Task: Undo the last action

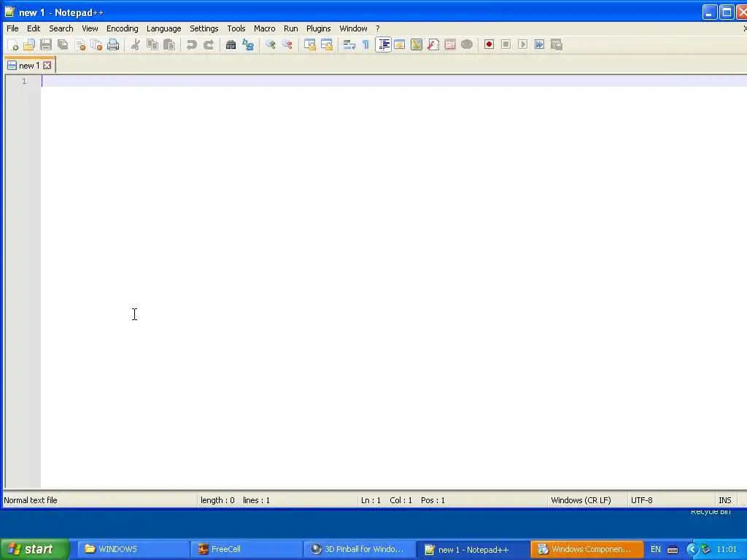Action: pyautogui.click(x=192, y=44)
